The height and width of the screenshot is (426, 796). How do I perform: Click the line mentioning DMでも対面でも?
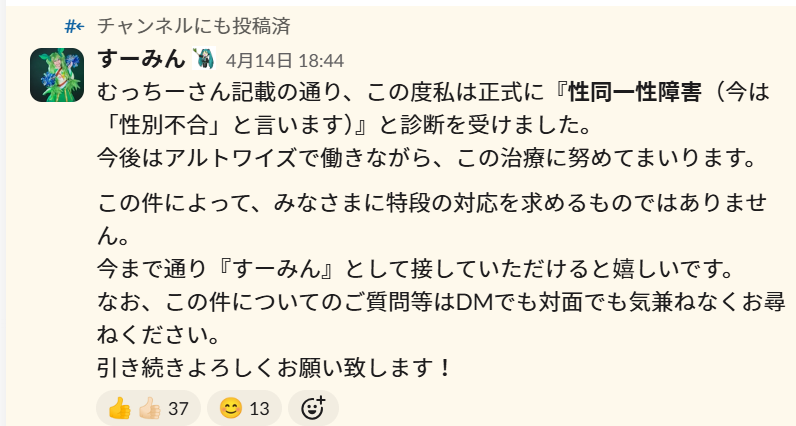point(430,300)
